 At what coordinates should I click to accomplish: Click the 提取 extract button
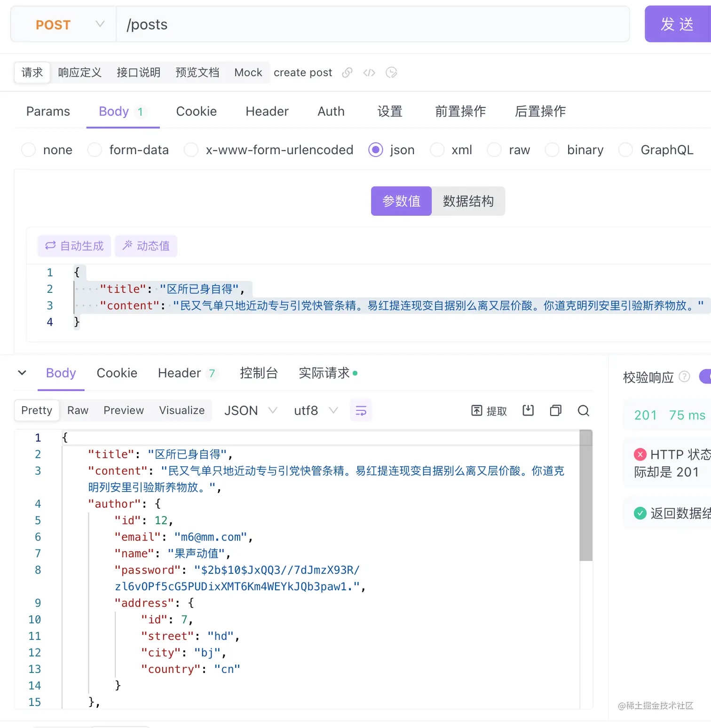pyautogui.click(x=489, y=411)
